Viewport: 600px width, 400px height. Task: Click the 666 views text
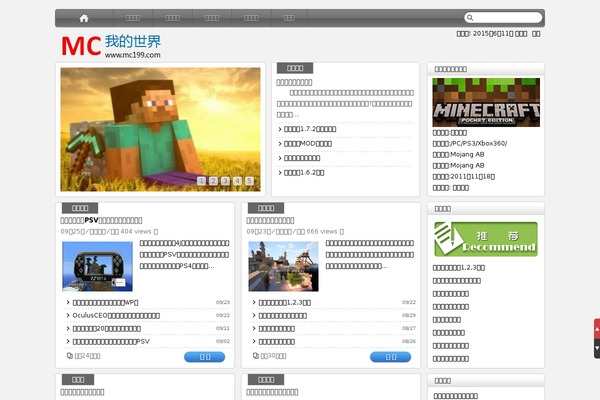tap(322, 231)
